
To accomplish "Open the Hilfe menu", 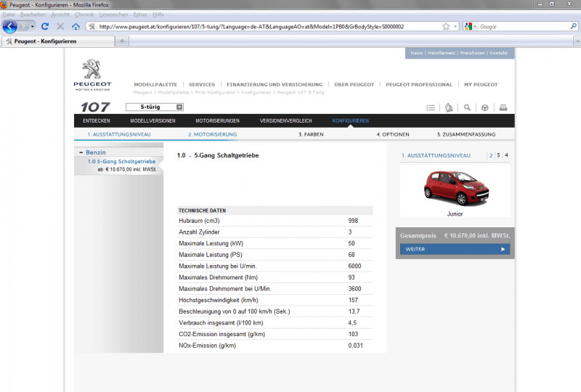I will pyautogui.click(x=158, y=15).
